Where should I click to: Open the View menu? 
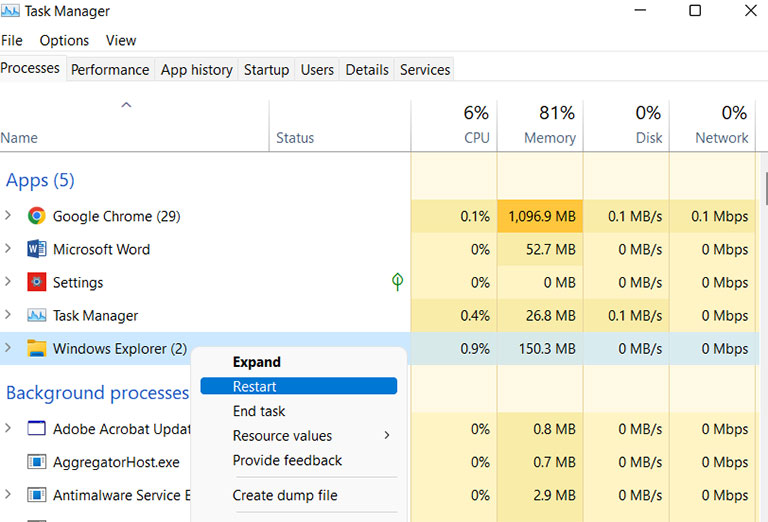pyautogui.click(x=121, y=40)
